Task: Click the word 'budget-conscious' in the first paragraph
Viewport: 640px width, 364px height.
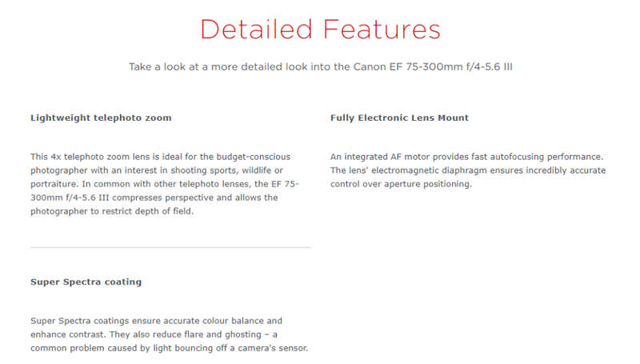Action: 254,157
